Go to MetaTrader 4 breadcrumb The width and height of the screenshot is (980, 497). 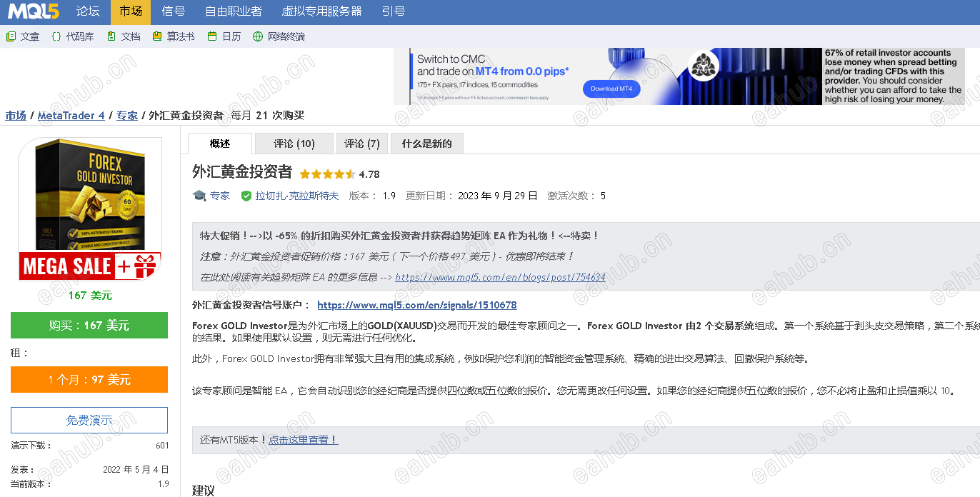point(71,116)
